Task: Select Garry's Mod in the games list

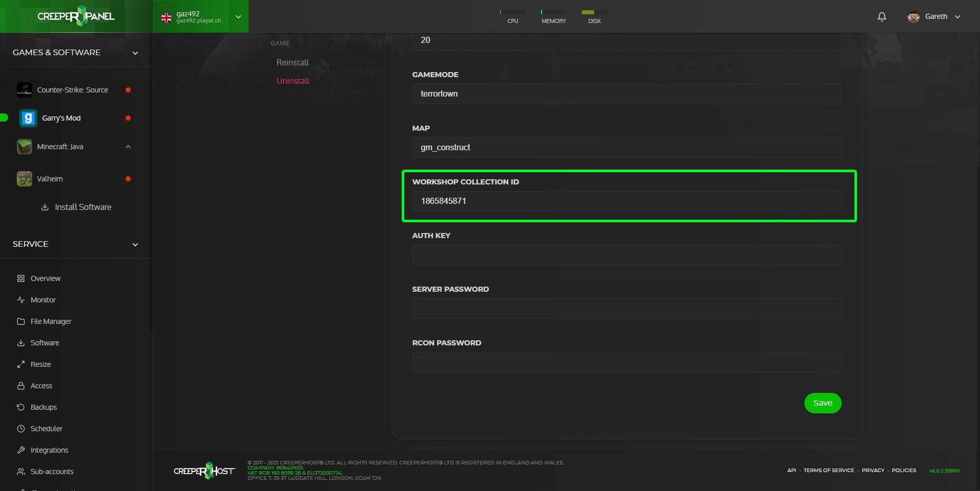Action: point(61,118)
